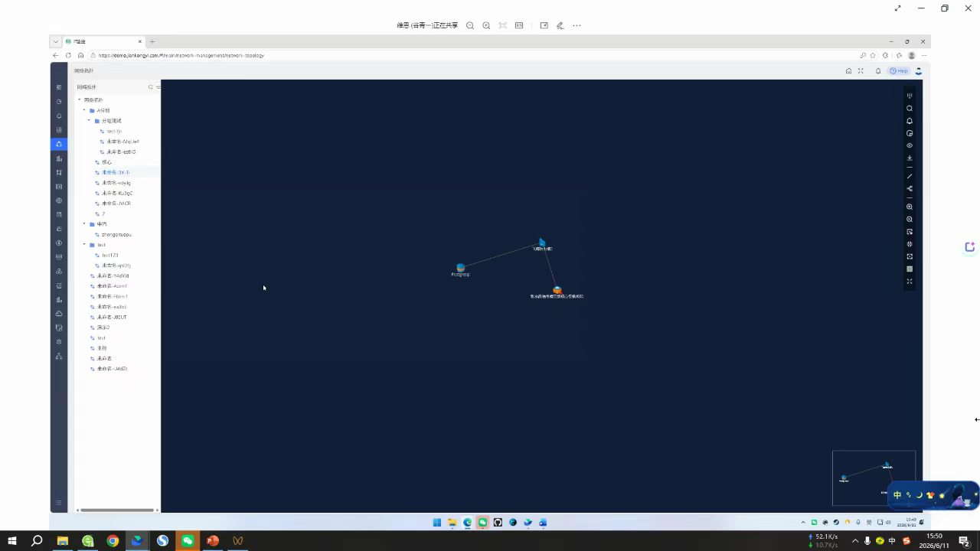
Task: Click the settings gear icon in the left sidebar
Action: (x=59, y=342)
